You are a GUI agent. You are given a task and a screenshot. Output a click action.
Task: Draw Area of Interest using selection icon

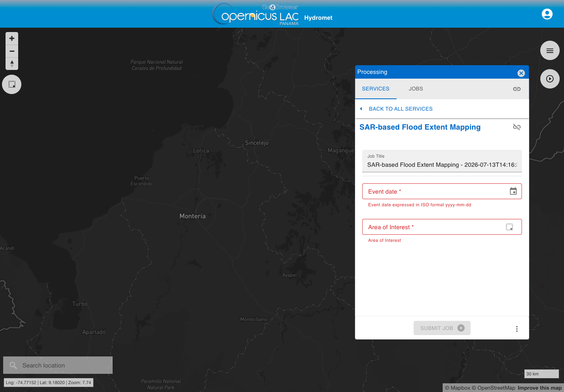(x=509, y=227)
